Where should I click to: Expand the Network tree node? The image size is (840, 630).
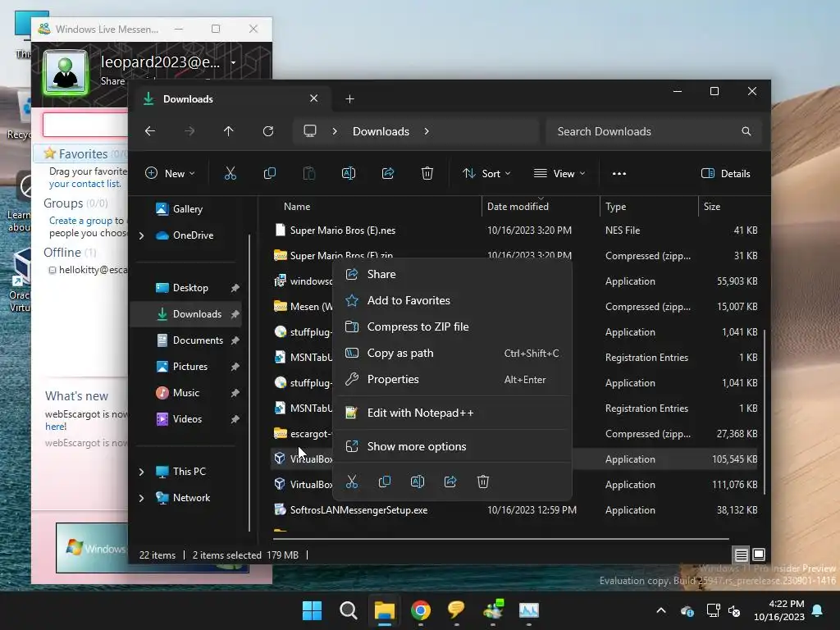tap(141, 498)
